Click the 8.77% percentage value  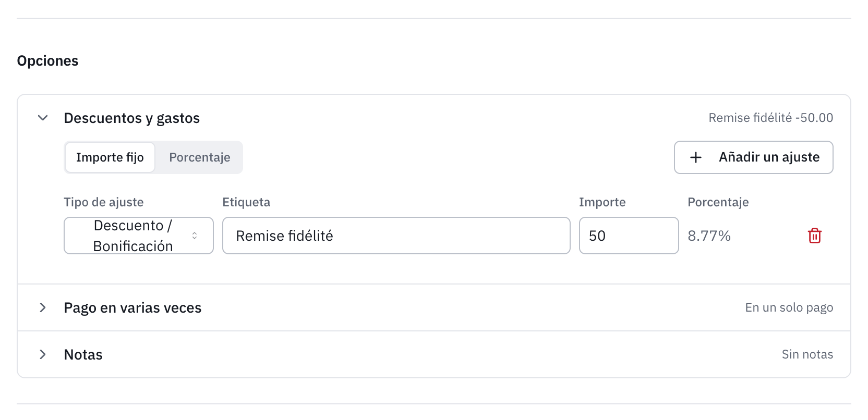coord(709,236)
